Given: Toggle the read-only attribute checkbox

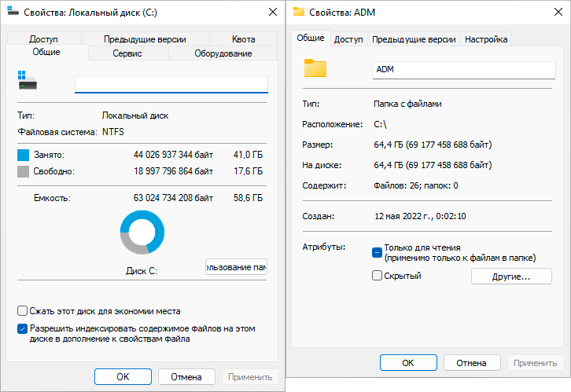Looking at the screenshot, I should coord(377,252).
